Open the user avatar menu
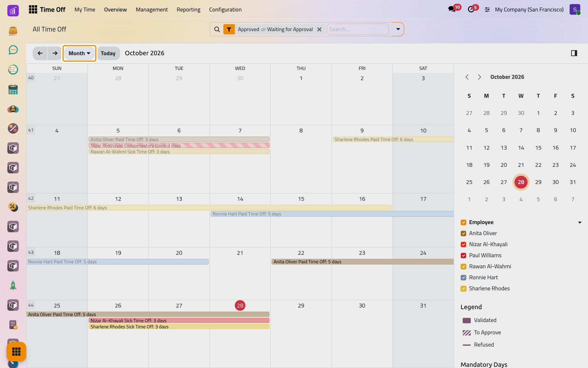Screen dimensions: 588x368 click(x=575, y=10)
